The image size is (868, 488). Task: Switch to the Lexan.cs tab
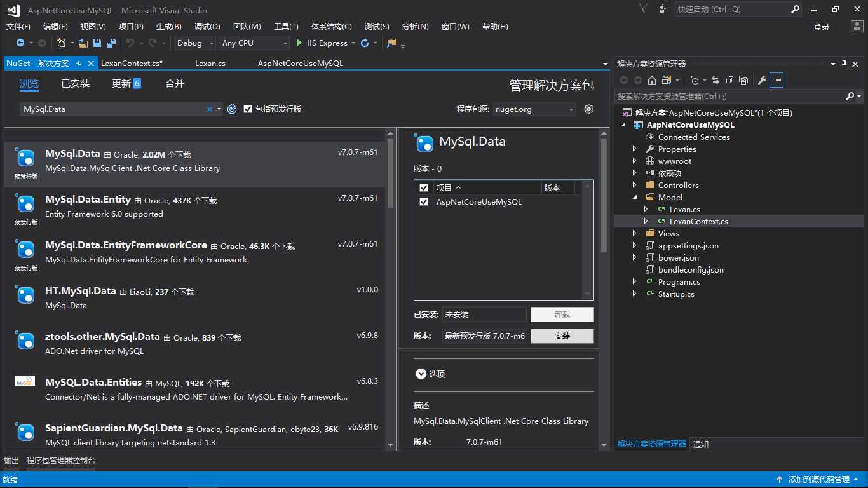[210, 64]
